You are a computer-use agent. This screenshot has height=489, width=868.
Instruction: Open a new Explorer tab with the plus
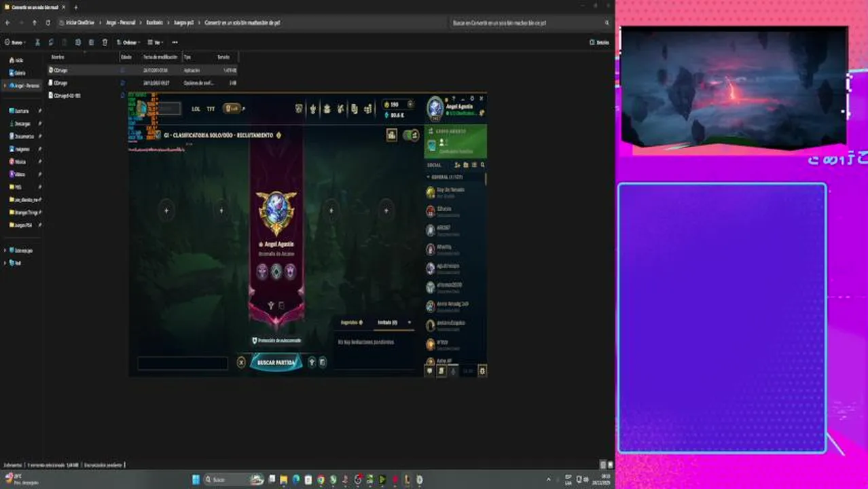[75, 7]
